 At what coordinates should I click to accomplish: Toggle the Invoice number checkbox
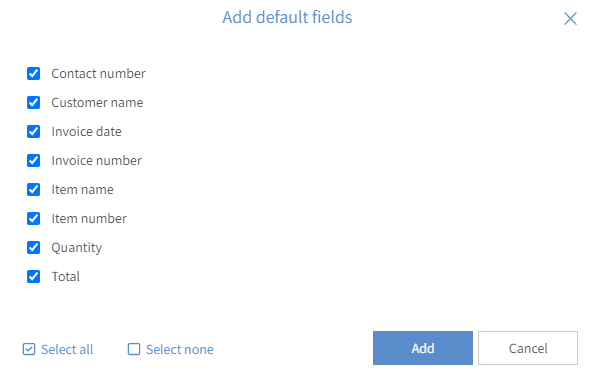pyautogui.click(x=34, y=161)
